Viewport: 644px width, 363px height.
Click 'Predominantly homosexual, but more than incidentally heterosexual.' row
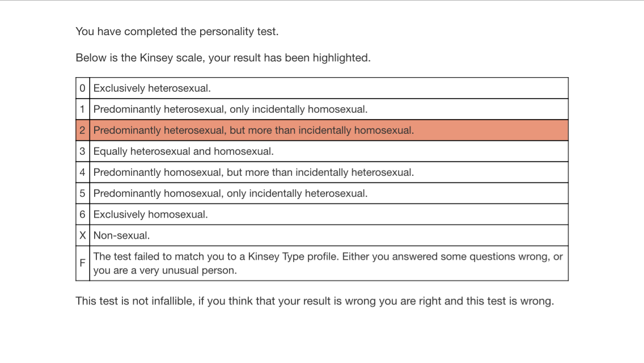pos(253,172)
